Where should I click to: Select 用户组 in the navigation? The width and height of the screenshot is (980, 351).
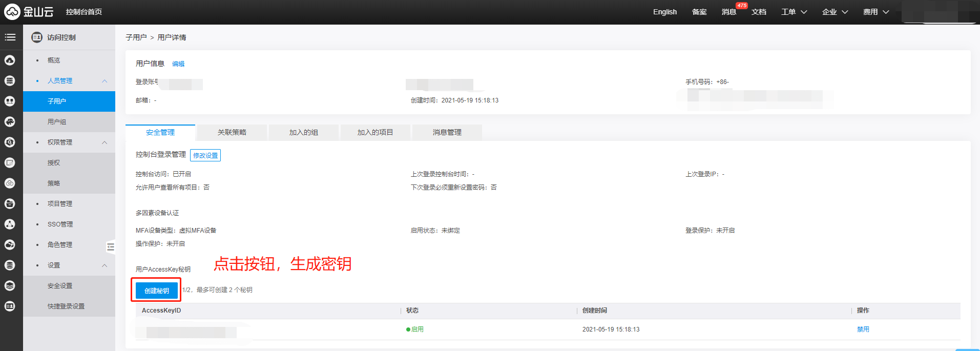pos(69,122)
